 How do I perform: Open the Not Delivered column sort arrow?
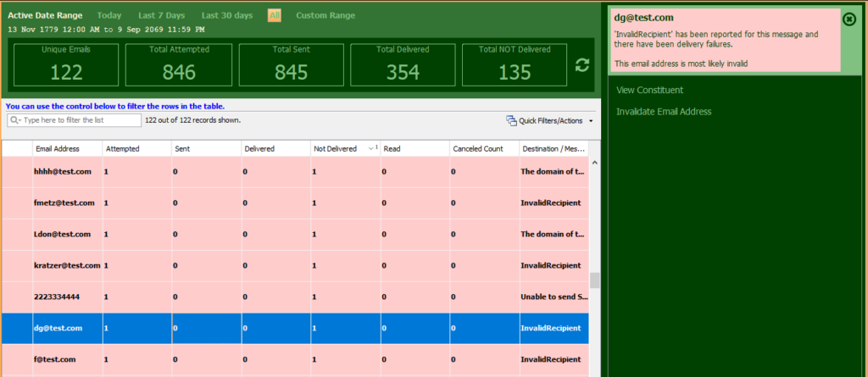(x=371, y=149)
